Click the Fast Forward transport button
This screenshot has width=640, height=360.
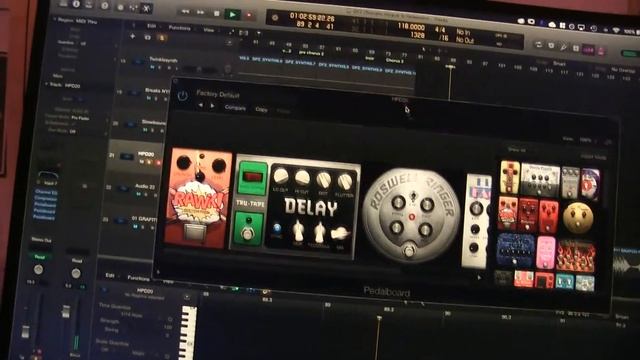201,13
